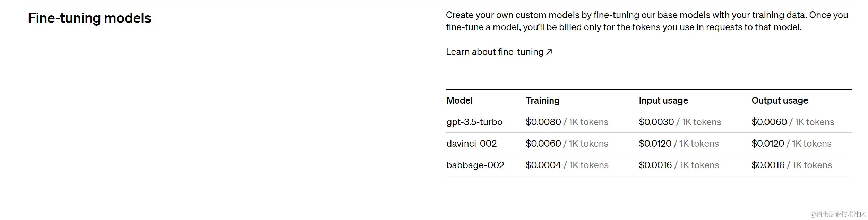Click babbage-002 input usage price cell

tap(679, 165)
